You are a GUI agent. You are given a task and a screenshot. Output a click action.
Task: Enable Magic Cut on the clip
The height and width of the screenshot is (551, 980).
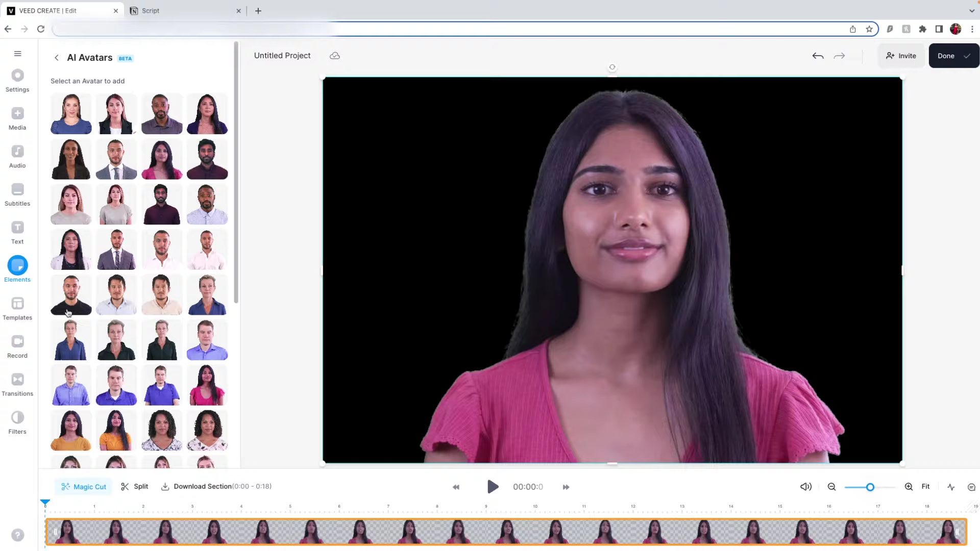click(x=83, y=486)
